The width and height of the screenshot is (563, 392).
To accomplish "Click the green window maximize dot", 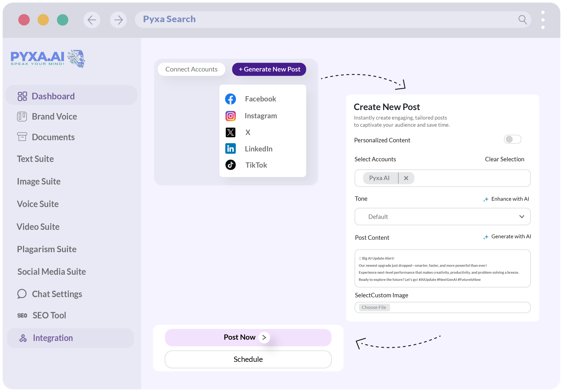I will click(62, 20).
